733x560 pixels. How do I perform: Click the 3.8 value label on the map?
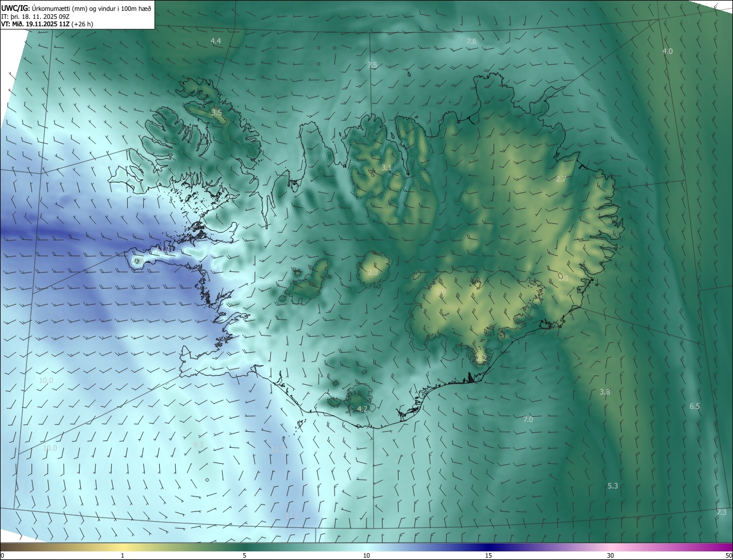click(x=605, y=392)
